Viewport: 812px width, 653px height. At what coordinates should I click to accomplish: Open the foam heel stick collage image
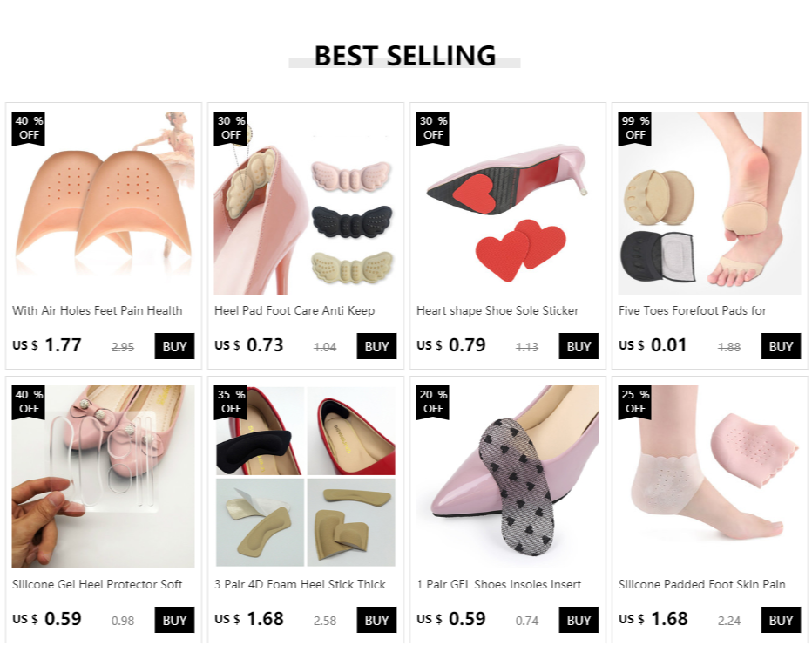(x=306, y=477)
